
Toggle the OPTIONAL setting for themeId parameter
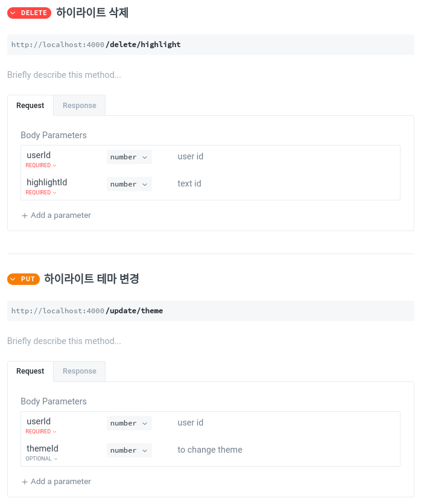pyautogui.click(x=41, y=459)
